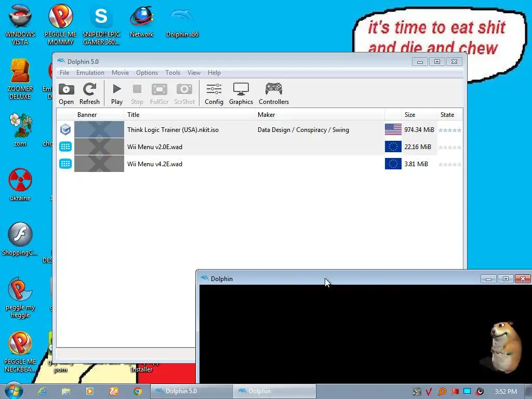The height and width of the screenshot is (399, 532).
Task: Open the Windows Start orb
Action: click(14, 391)
